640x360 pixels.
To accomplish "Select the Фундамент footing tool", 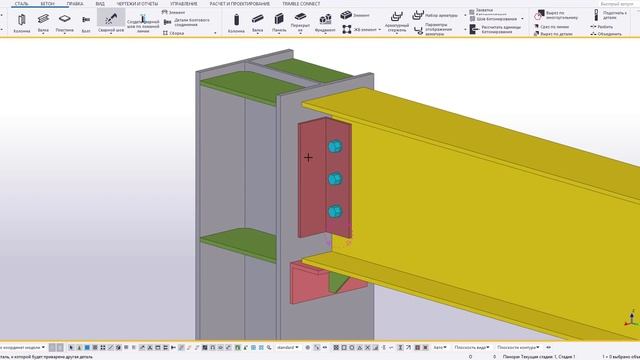I will click(325, 23).
